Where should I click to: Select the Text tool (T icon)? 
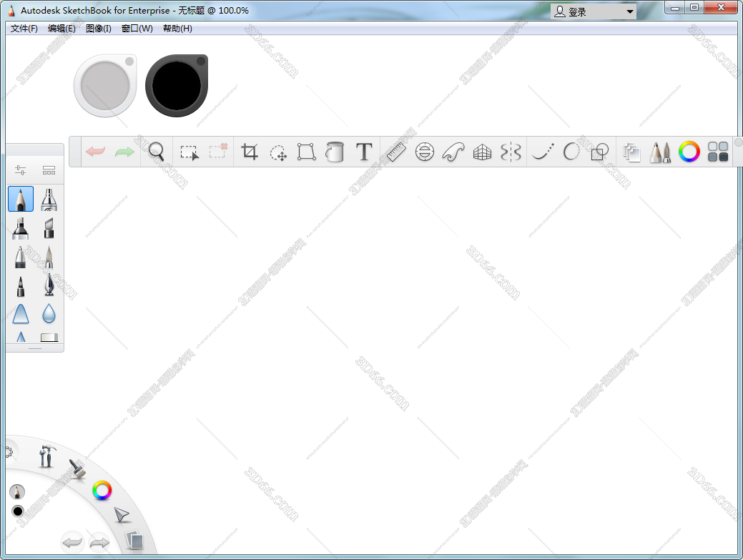pos(364,152)
